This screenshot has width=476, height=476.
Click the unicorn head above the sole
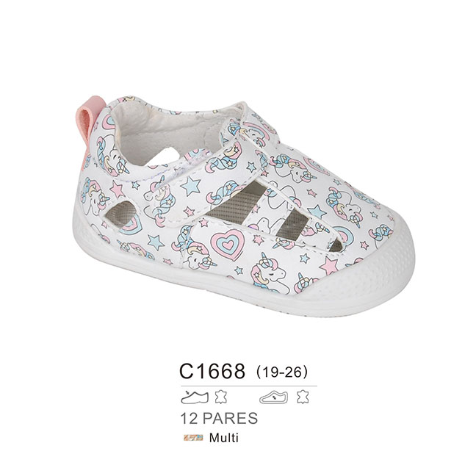click(268, 275)
